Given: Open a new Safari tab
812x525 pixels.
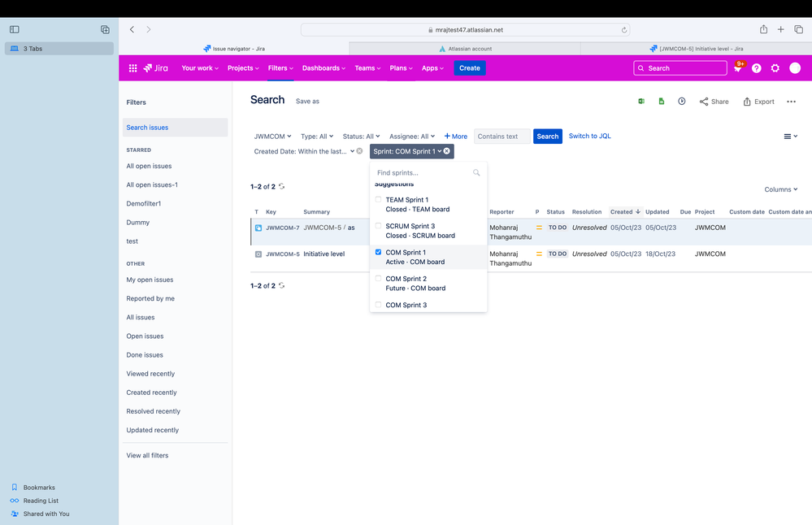Looking at the screenshot, I should click(x=780, y=29).
